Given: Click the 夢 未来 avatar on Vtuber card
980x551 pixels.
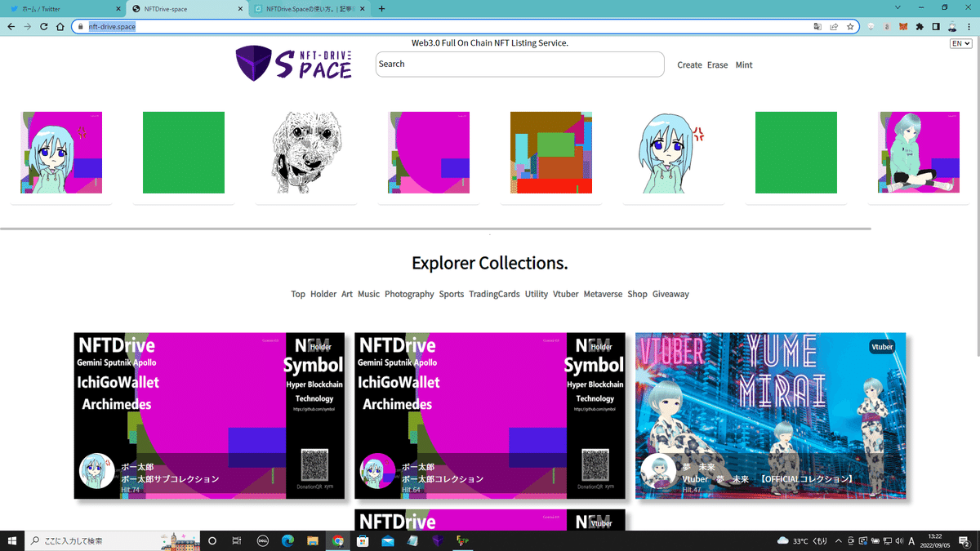Looking at the screenshot, I should (x=658, y=471).
